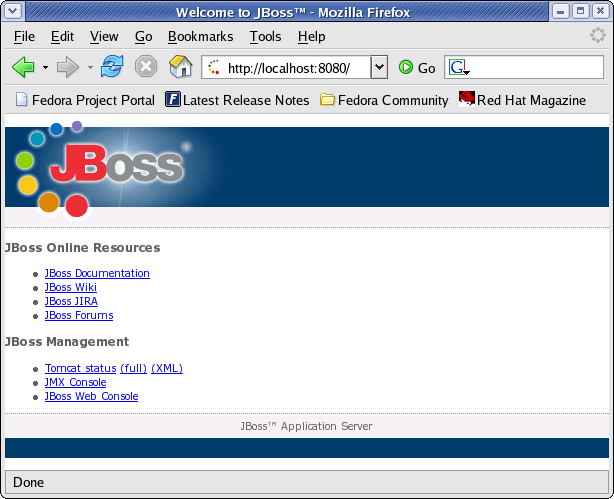Click the green Back arrow button

(23, 67)
